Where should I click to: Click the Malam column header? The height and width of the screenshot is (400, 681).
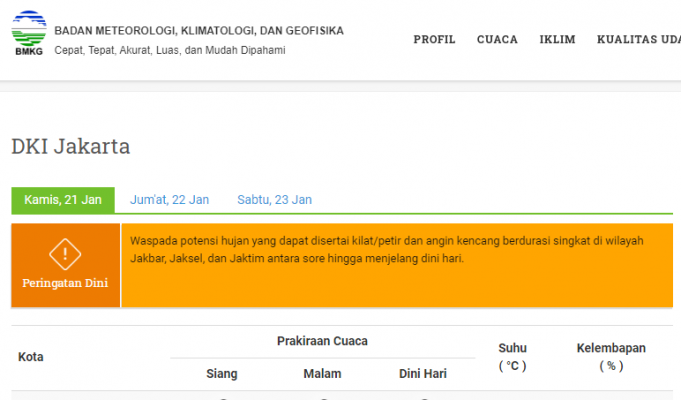(322, 374)
